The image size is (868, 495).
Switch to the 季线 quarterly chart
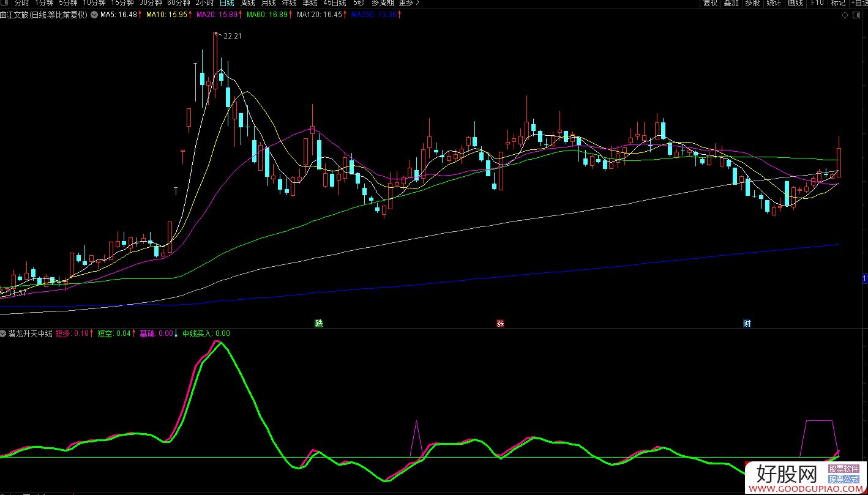(x=310, y=3)
